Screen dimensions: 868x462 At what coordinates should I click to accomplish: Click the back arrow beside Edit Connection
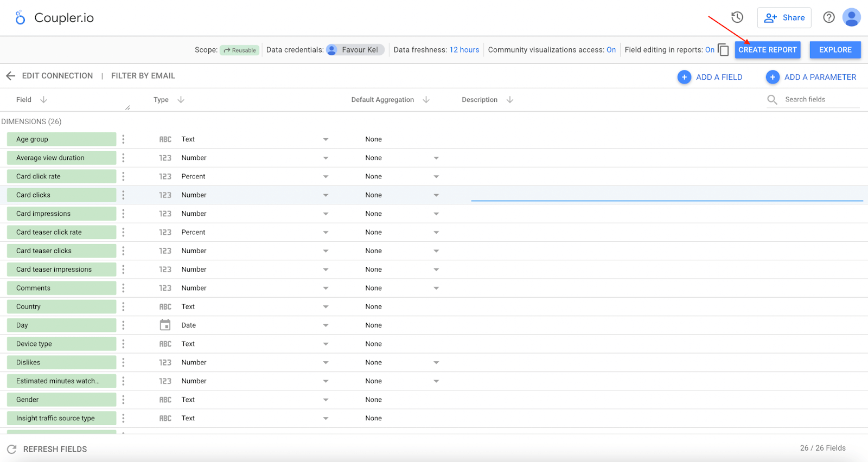(x=10, y=76)
